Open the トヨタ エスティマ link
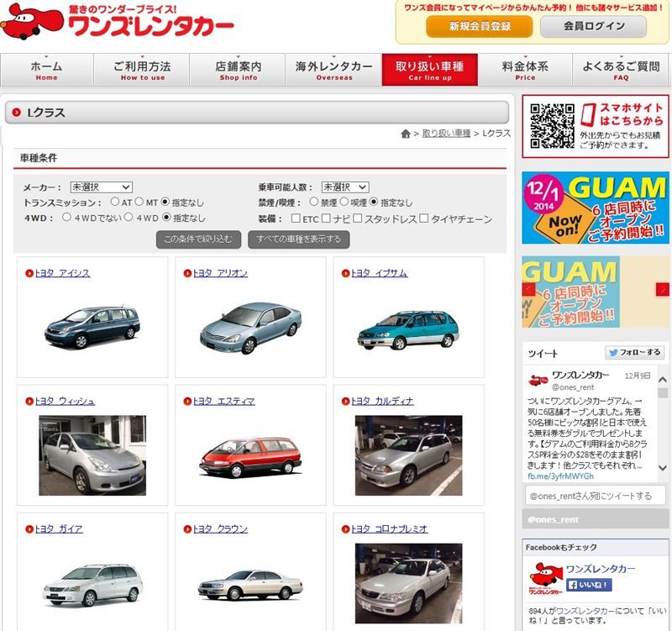 point(224,402)
